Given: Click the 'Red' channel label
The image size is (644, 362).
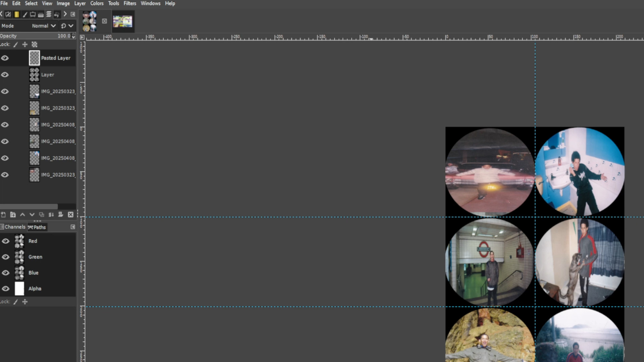Looking at the screenshot, I should (33, 241).
